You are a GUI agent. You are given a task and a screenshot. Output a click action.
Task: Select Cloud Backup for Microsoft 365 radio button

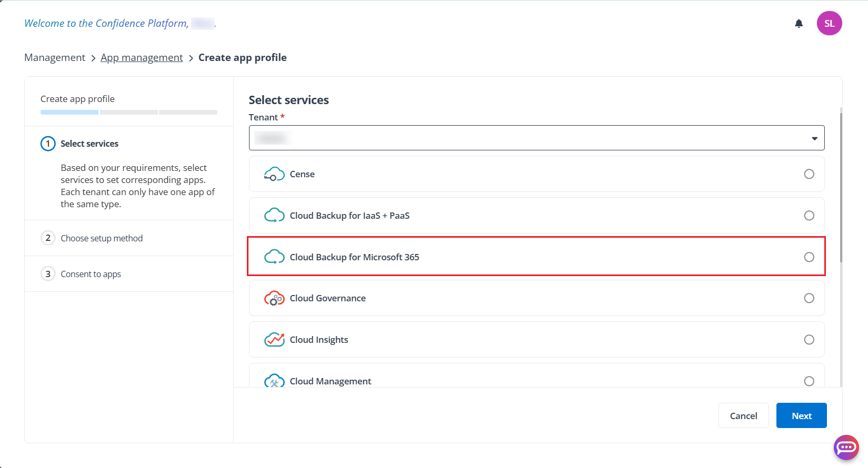(809, 257)
